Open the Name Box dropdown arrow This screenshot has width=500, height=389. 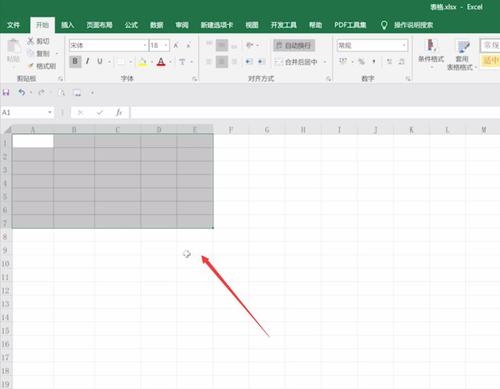(50, 112)
